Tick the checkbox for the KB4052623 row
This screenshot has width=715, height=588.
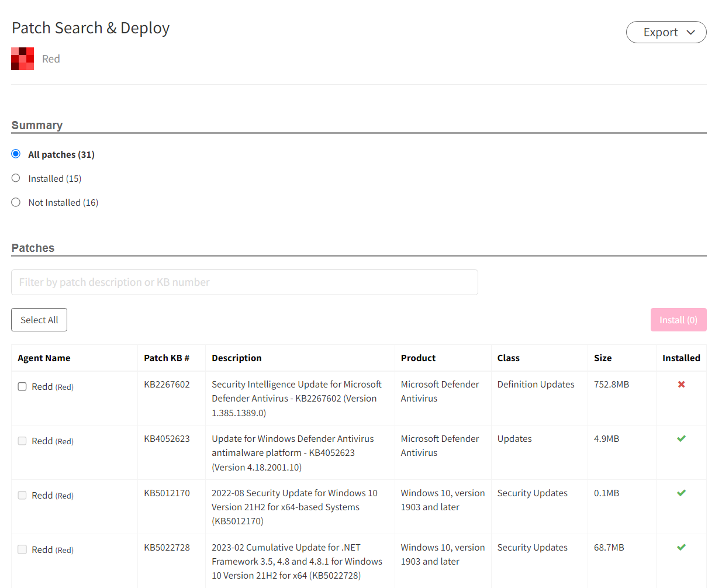(x=22, y=441)
